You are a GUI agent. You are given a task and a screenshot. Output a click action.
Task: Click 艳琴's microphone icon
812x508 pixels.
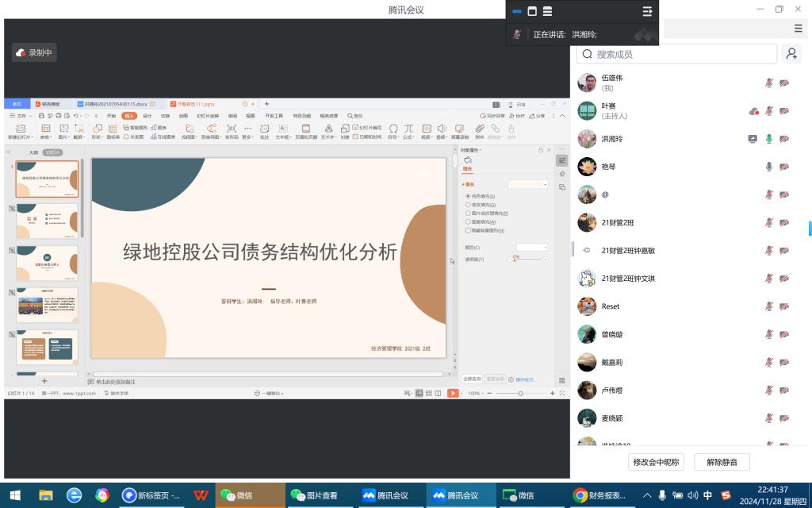tap(768, 167)
